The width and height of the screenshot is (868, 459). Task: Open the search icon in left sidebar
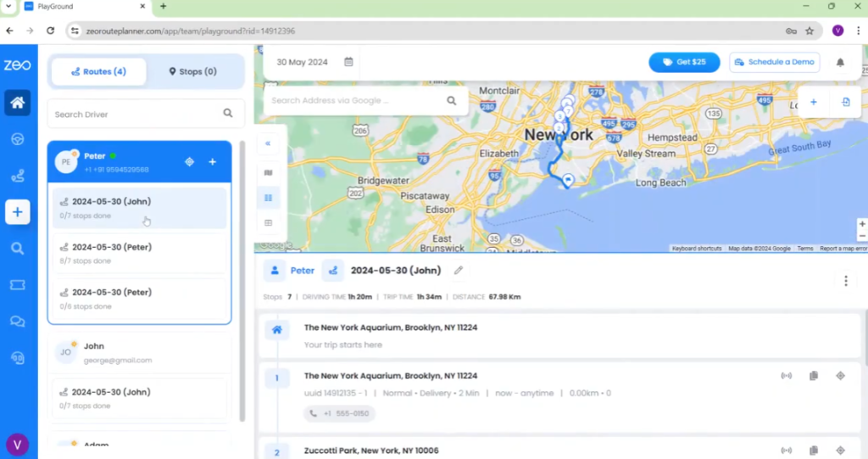point(17,249)
